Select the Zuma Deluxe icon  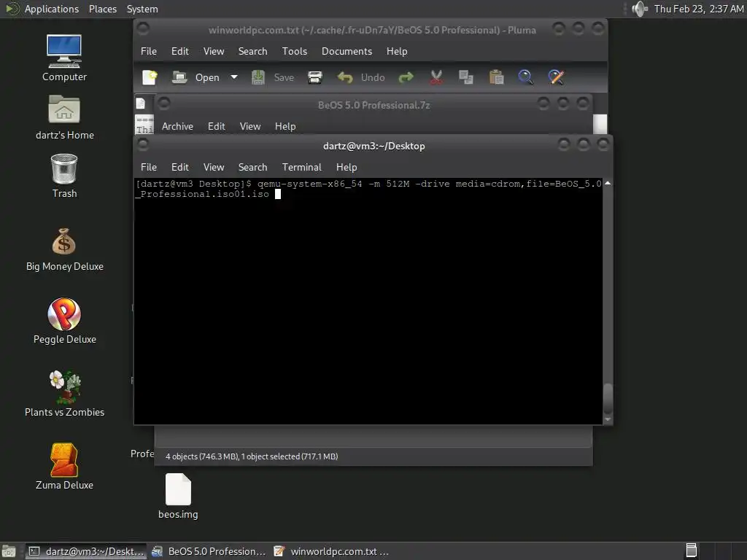pos(64,466)
